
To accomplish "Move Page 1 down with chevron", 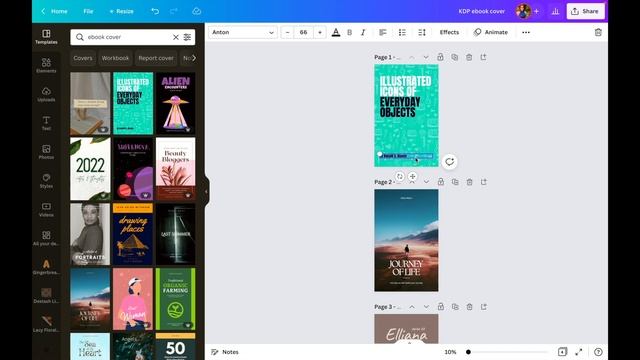I will click(x=426, y=57).
